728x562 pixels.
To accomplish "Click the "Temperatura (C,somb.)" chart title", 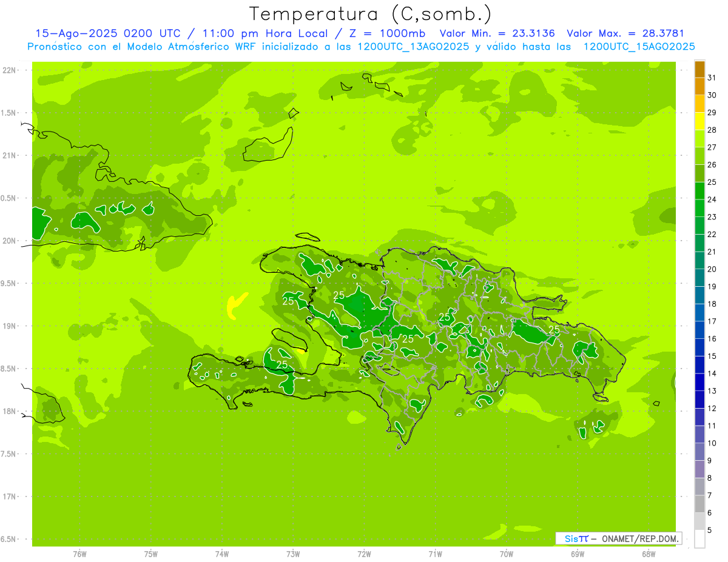I will tap(371, 14).
